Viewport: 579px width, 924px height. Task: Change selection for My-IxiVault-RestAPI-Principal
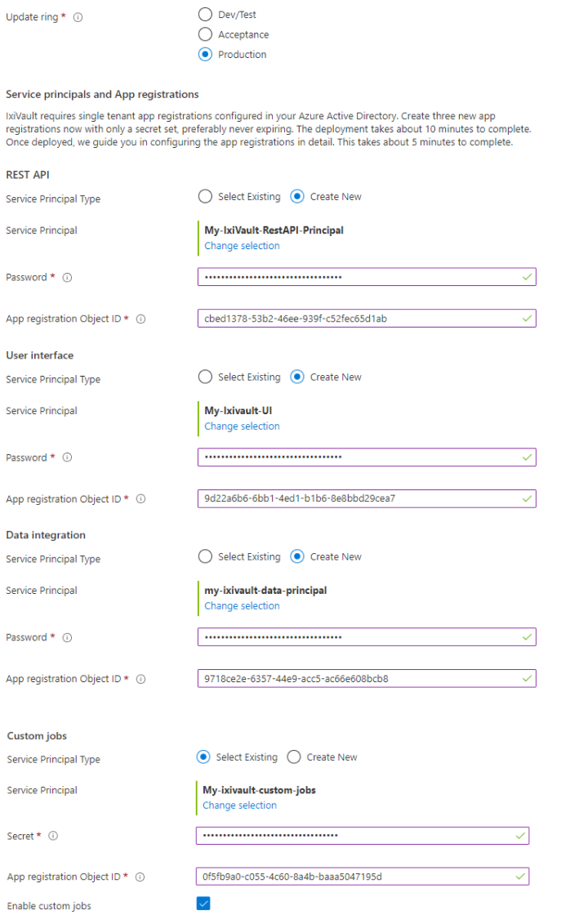[242, 245]
